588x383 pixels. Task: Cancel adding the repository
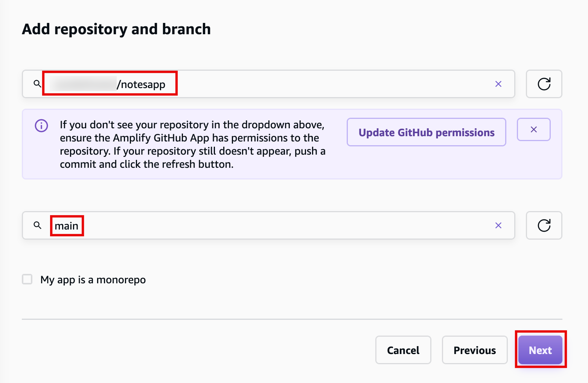coord(403,350)
